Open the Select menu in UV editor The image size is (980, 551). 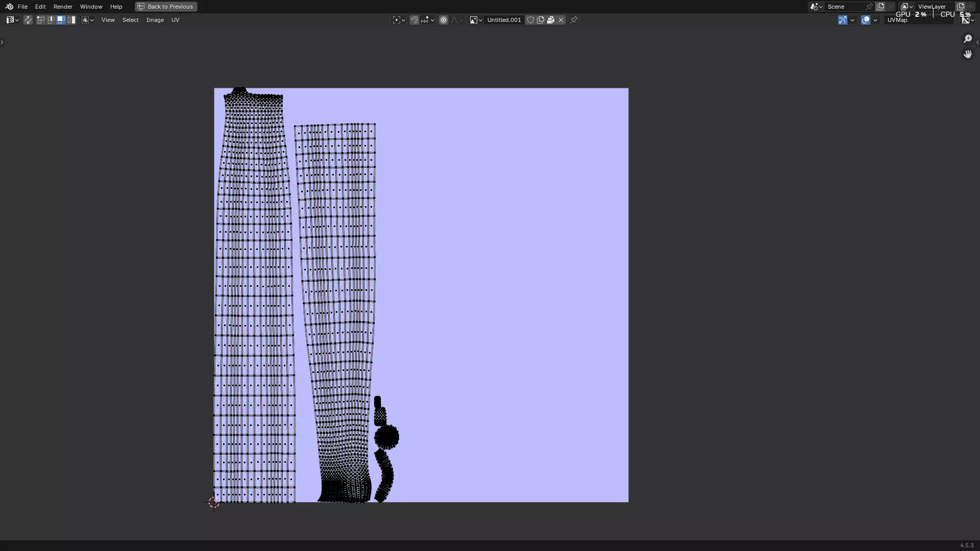coord(130,20)
